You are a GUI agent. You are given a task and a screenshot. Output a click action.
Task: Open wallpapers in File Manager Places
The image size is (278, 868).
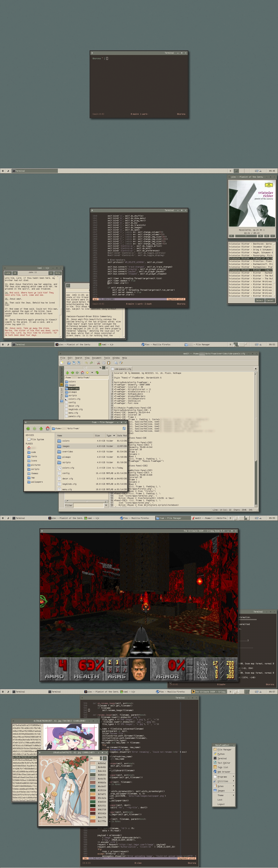37,482
